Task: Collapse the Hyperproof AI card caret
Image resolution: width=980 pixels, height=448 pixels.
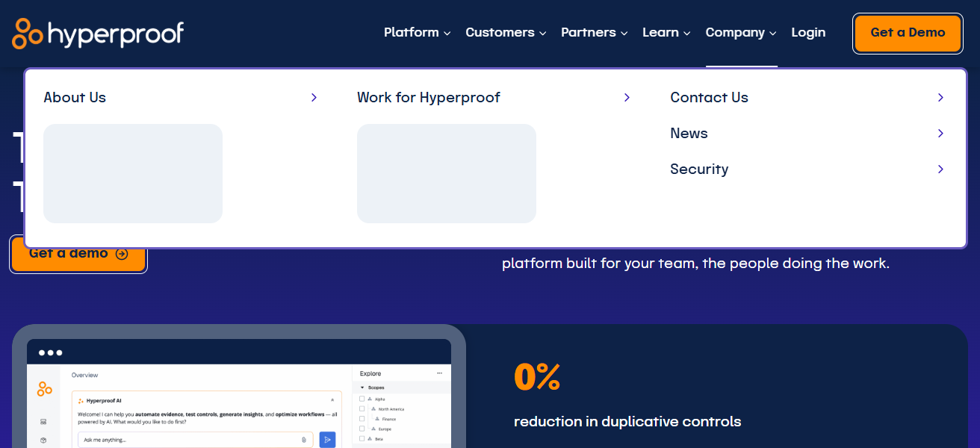Action: (332, 401)
